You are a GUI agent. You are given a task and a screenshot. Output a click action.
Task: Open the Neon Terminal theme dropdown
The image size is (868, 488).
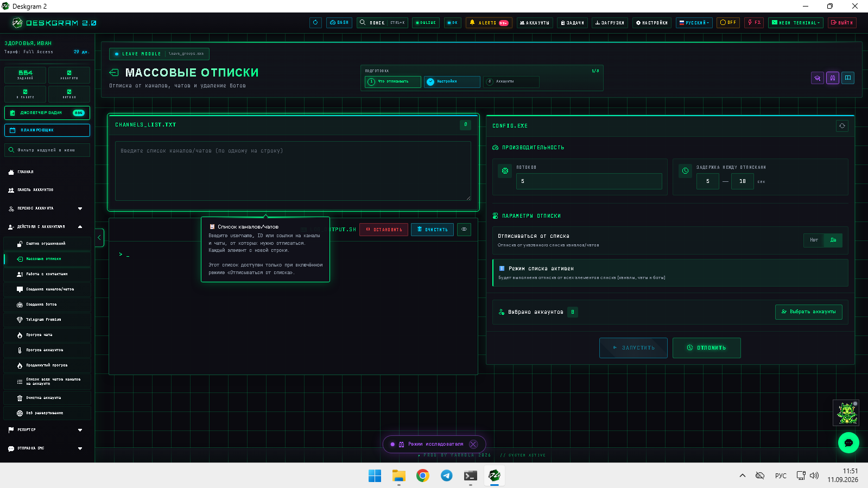[796, 23]
